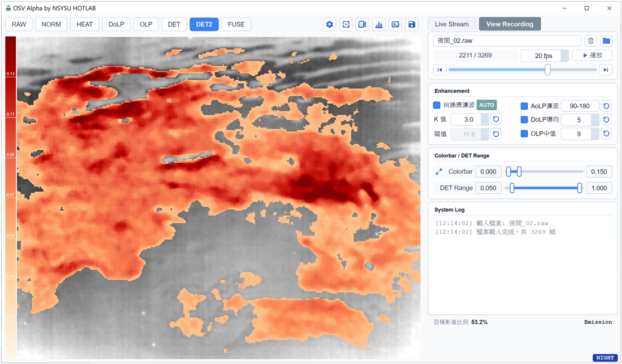Adjust the K 值 spinner arrows
The width and height of the screenshot is (622, 364).
[x=485, y=120]
